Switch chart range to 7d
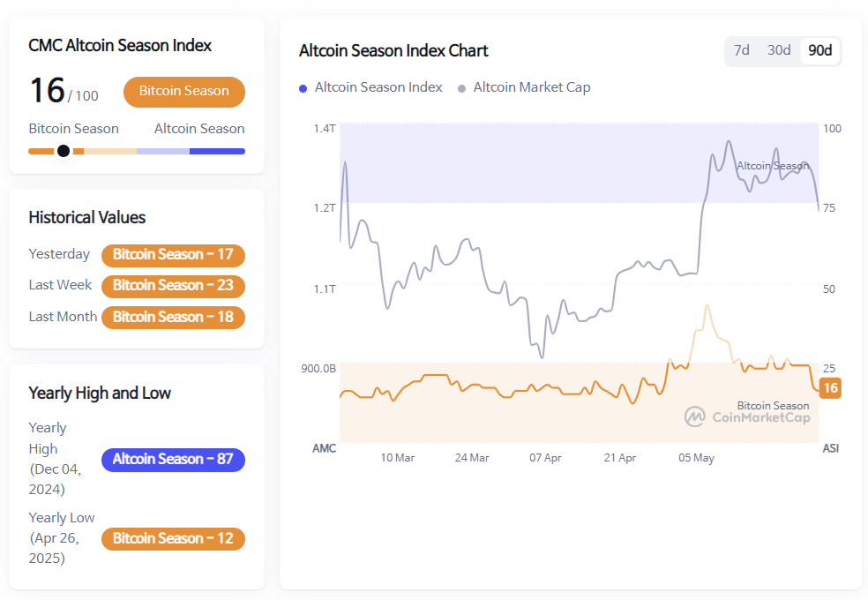The width and height of the screenshot is (868, 600). tap(742, 50)
